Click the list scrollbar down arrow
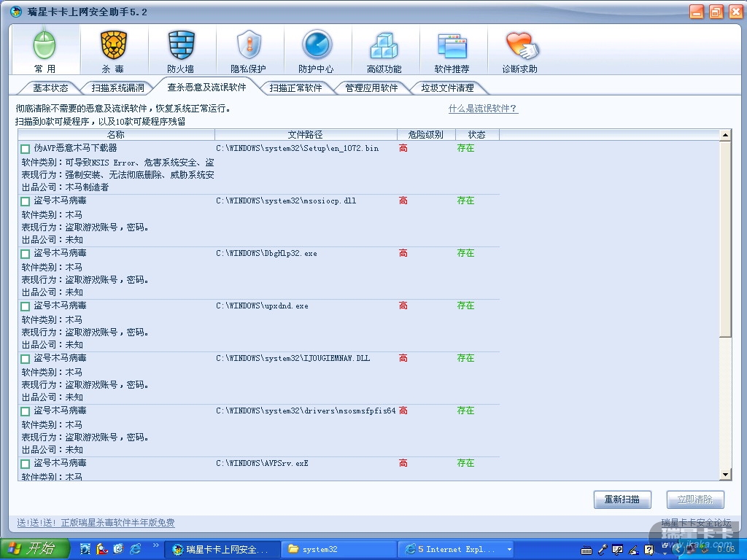 [x=725, y=474]
